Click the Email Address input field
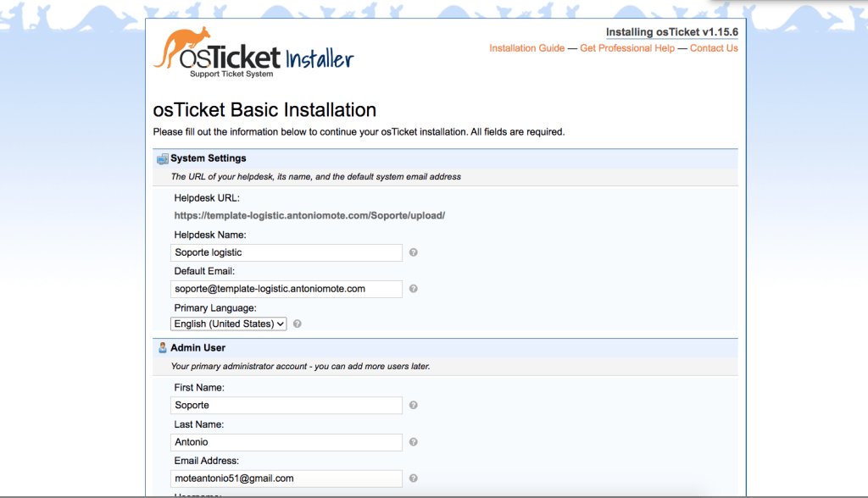This screenshot has width=868, height=498. pos(287,479)
